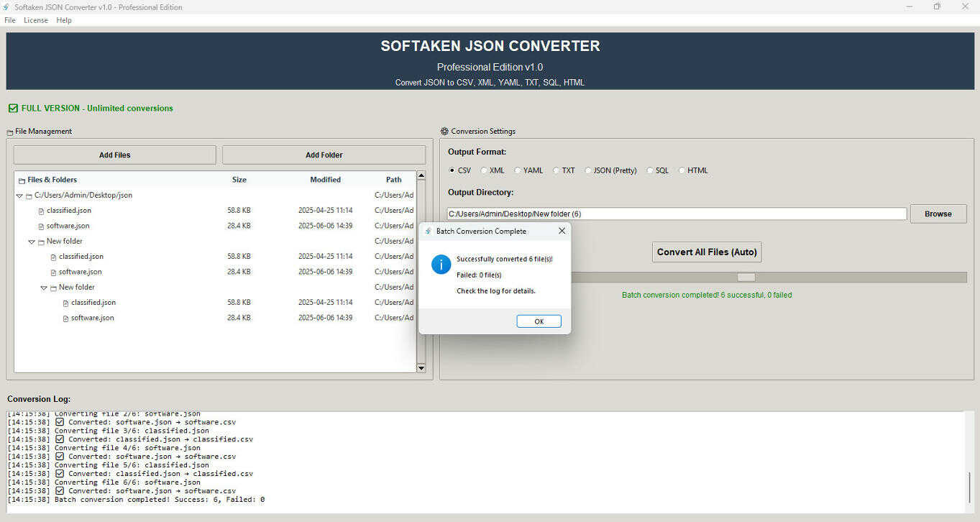Click the green FULL VERSION checkmark icon

[x=12, y=108]
